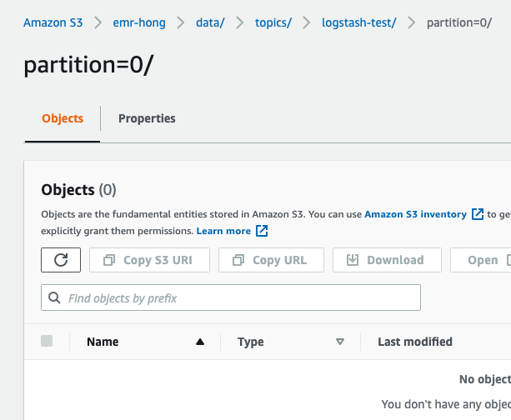
Task: Click the copy icon on Copy URL
Action: pyautogui.click(x=238, y=260)
